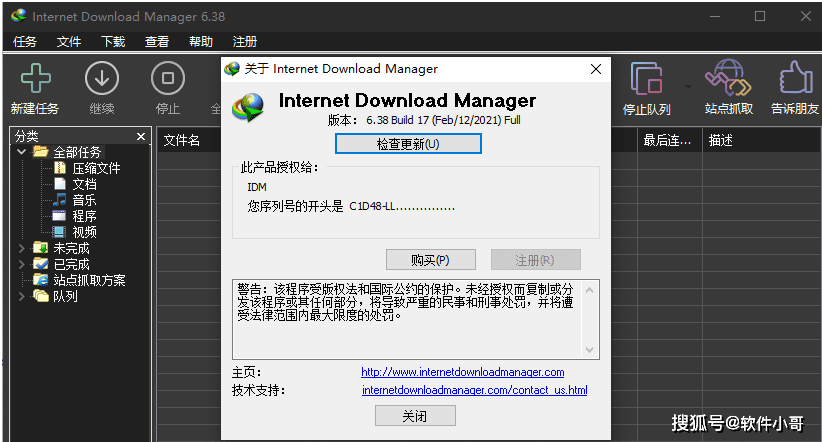Maximize the Internet Download Manager window
This screenshot has height=442, width=822.
pyautogui.click(x=760, y=16)
